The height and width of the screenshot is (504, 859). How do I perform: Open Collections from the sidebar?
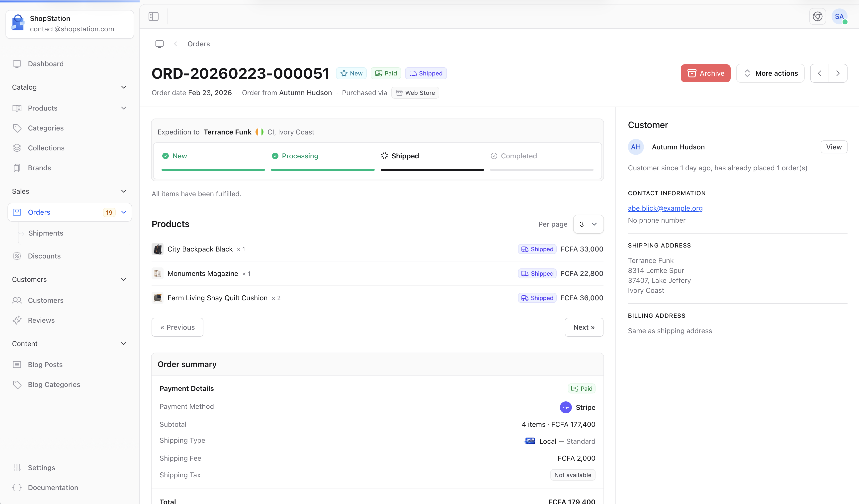tap(46, 148)
